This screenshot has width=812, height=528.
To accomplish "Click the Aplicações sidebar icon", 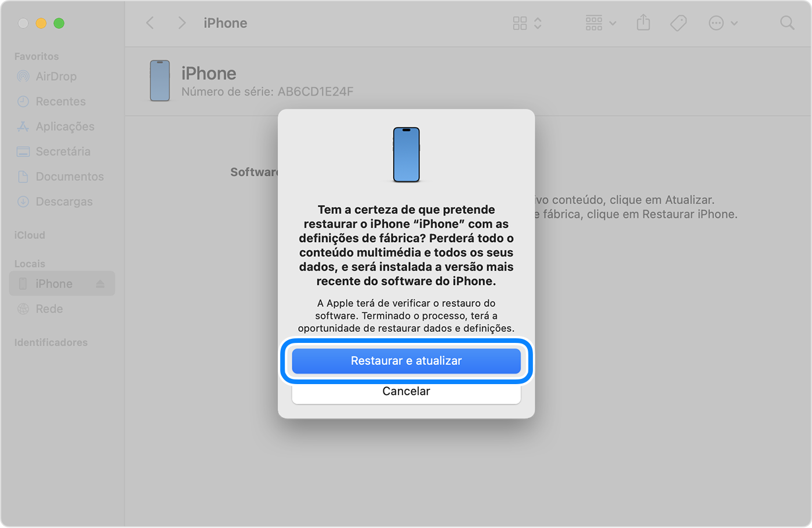I will [x=23, y=126].
